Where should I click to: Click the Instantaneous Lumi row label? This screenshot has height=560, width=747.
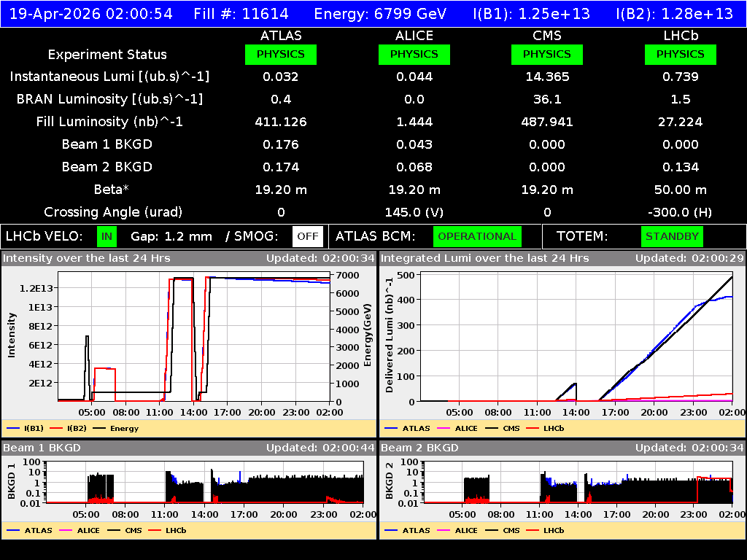click(109, 77)
